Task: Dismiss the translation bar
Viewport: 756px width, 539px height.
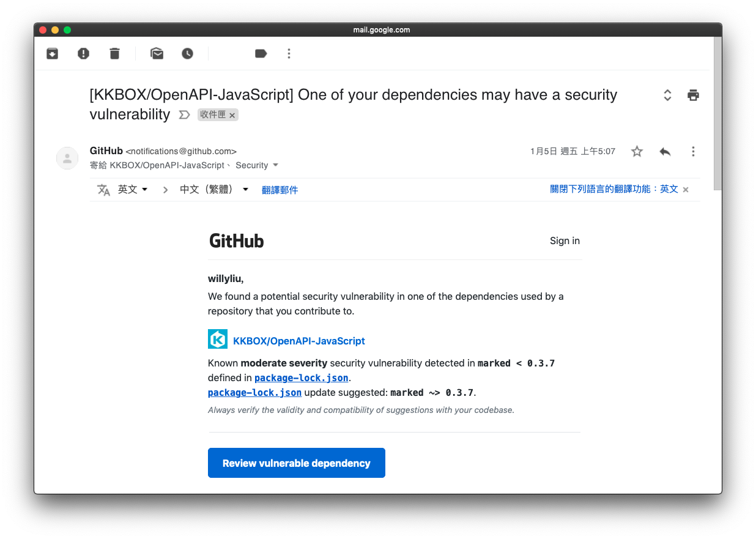Action: pyautogui.click(x=686, y=190)
